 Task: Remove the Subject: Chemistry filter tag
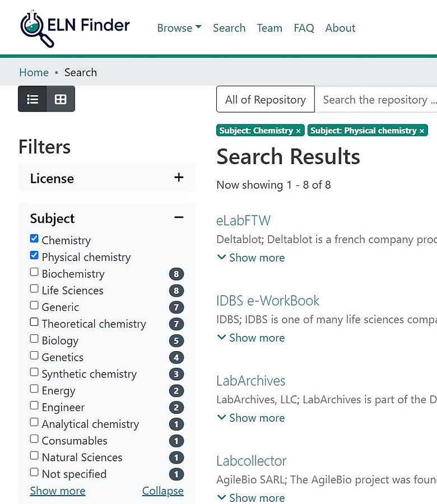pos(299,130)
